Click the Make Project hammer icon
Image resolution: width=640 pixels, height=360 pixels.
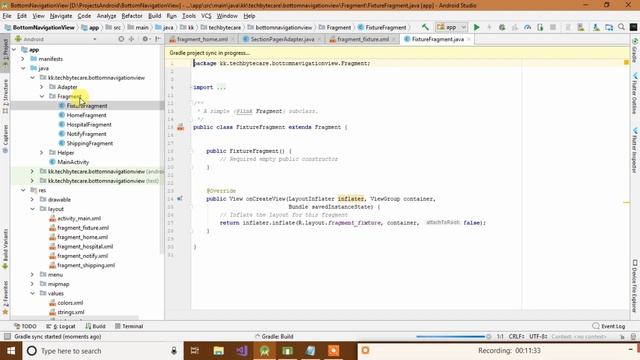(425, 27)
